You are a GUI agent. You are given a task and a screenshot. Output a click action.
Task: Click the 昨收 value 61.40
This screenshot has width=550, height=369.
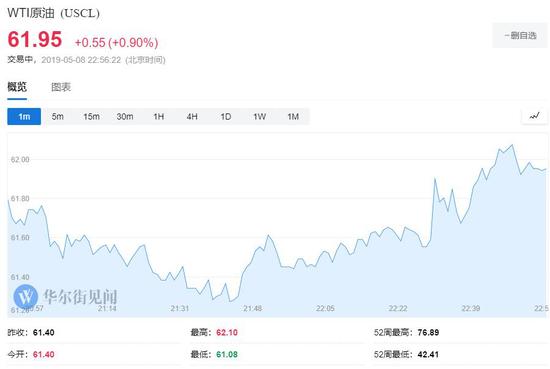tap(43, 332)
